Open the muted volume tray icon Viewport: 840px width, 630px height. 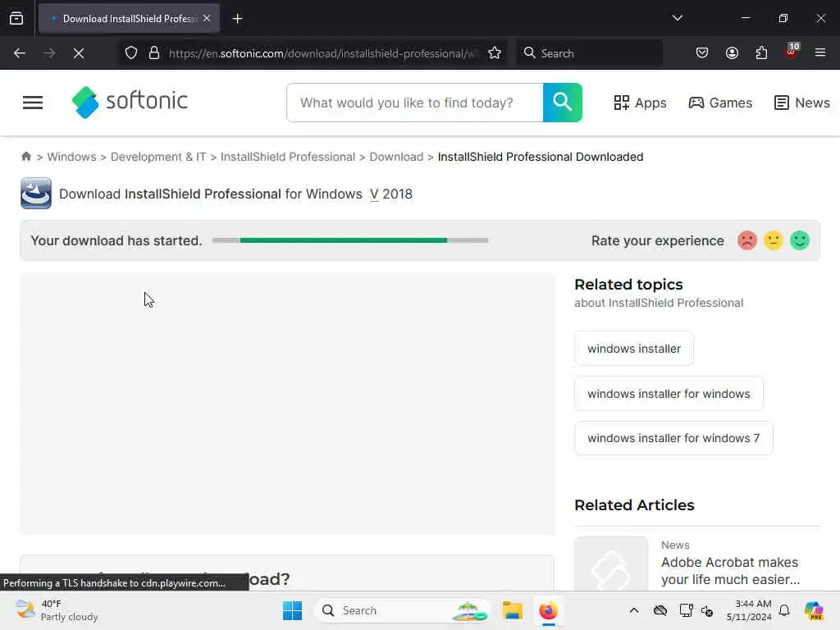pos(707,610)
